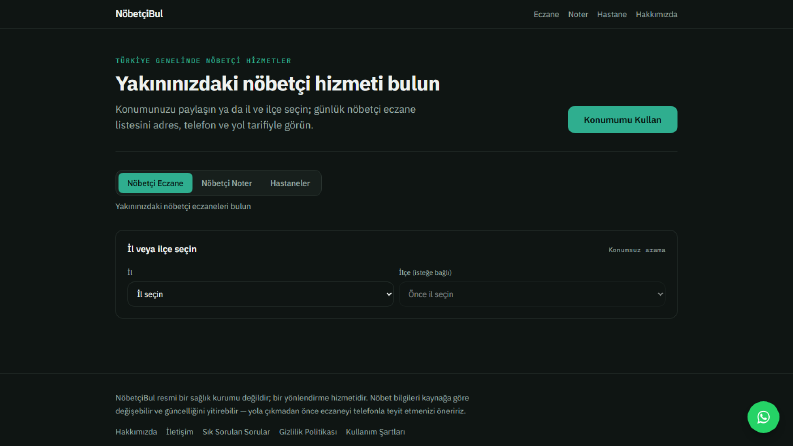Open the İletişim footer link

click(180, 432)
